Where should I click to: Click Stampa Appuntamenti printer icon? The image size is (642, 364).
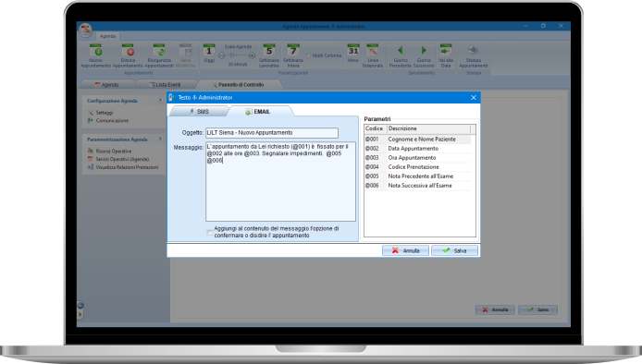pyautogui.click(x=474, y=50)
